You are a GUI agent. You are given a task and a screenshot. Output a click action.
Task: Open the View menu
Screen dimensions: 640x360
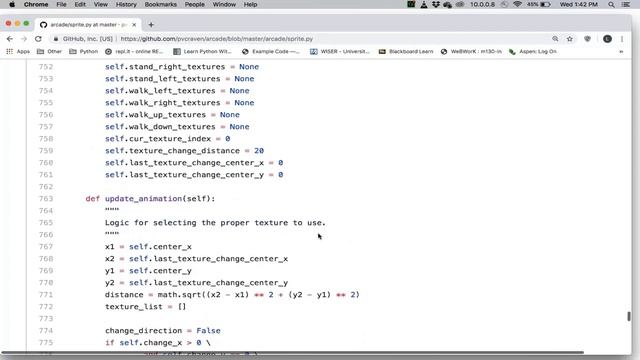100,4
